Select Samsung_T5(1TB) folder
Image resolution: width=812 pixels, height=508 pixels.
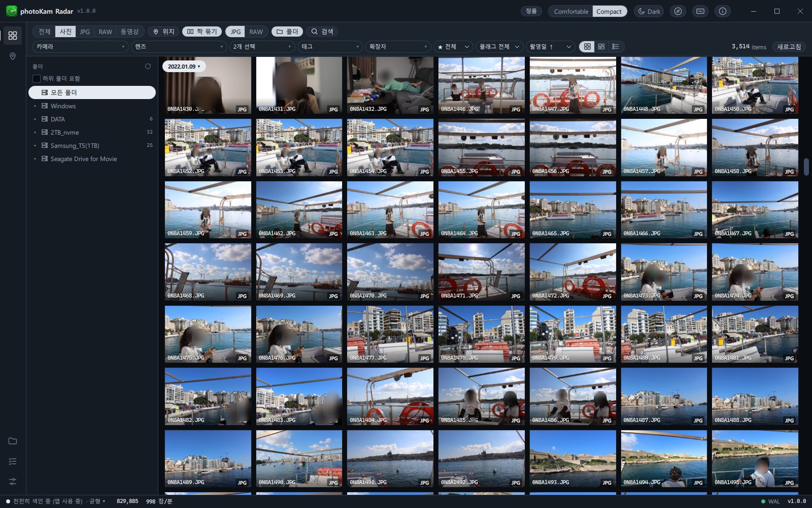(92, 145)
